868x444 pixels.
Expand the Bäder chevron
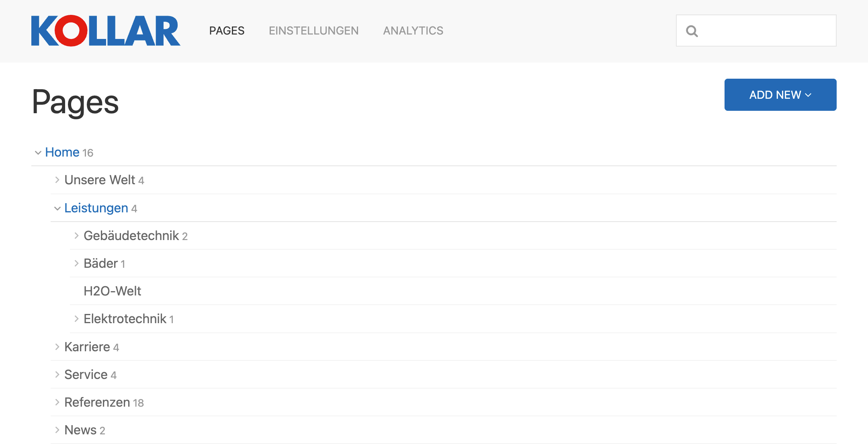pos(76,263)
